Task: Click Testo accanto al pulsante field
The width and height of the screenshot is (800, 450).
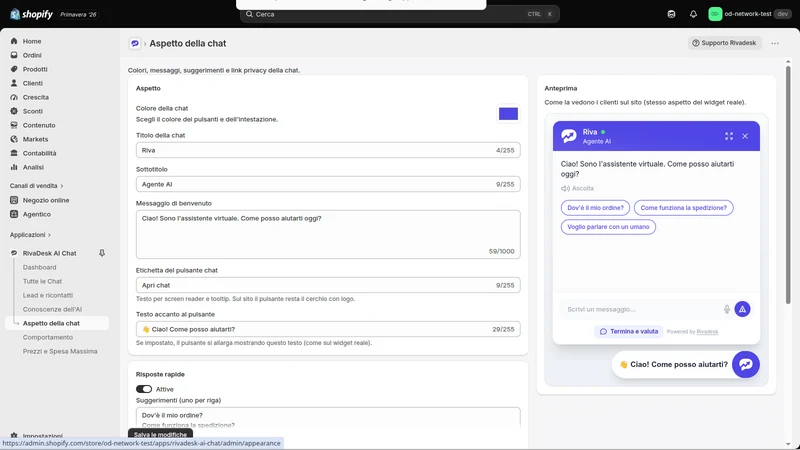Action: pos(328,330)
